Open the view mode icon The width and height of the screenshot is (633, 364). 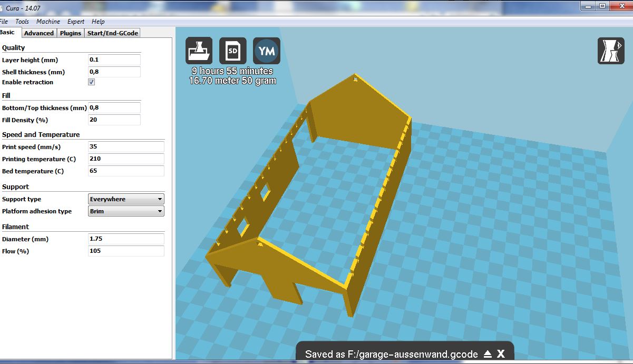[611, 51]
